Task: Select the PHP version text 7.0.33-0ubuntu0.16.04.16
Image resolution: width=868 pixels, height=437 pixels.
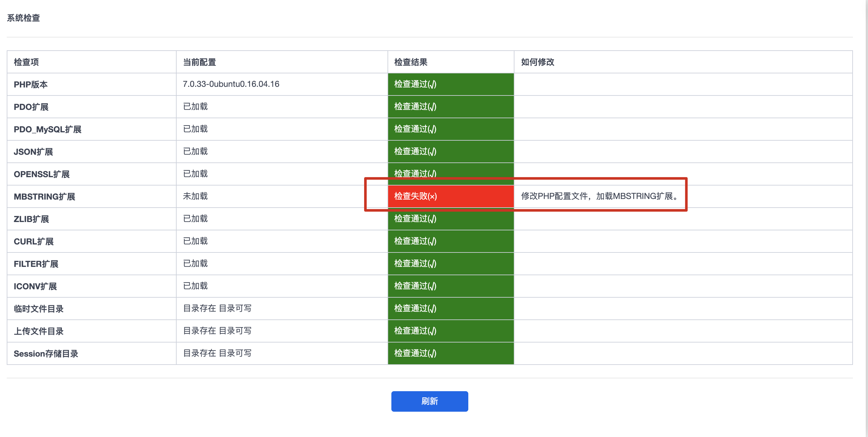Action: click(x=231, y=84)
